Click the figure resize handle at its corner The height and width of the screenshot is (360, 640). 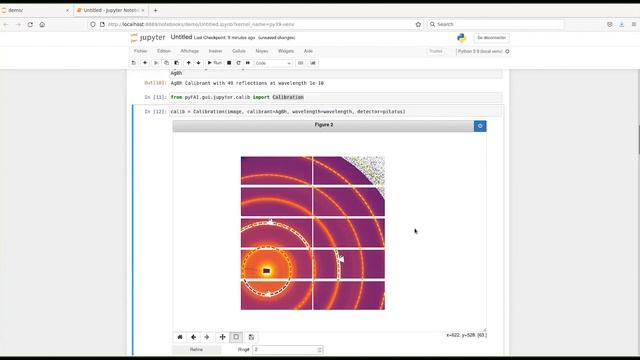[x=484, y=329]
